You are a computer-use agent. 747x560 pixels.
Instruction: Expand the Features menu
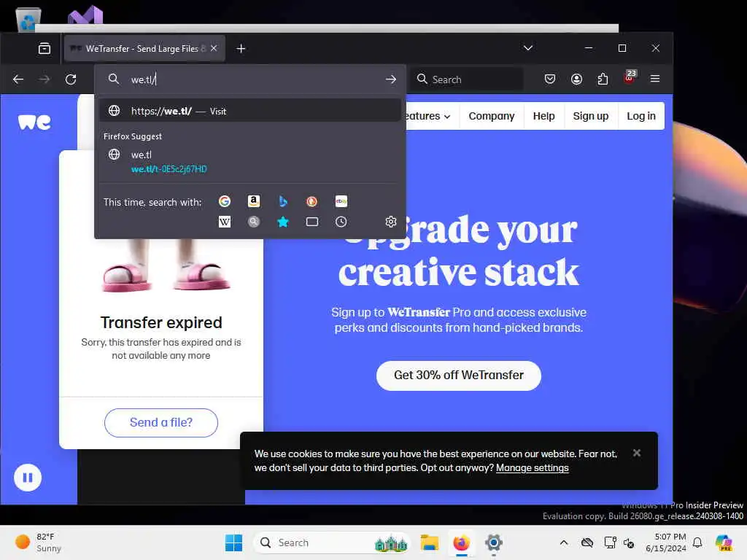tap(427, 116)
